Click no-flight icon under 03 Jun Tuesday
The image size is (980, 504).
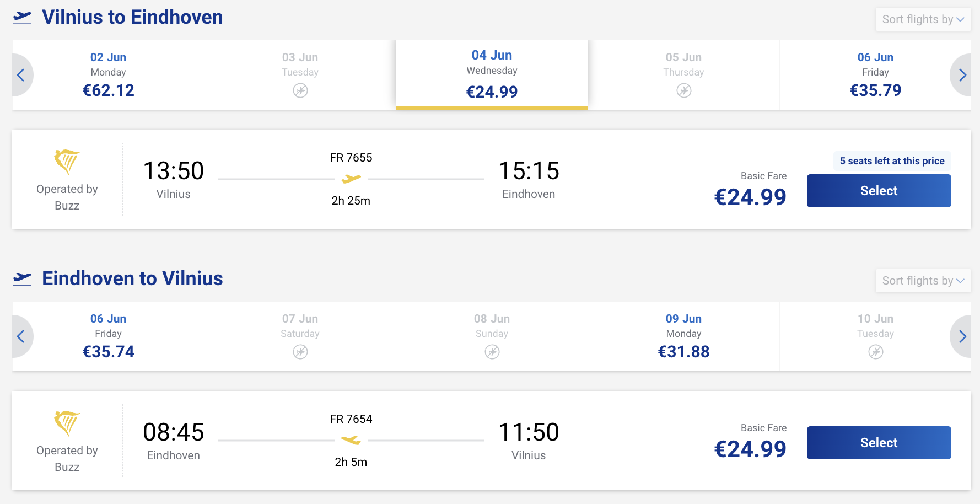[x=300, y=90]
